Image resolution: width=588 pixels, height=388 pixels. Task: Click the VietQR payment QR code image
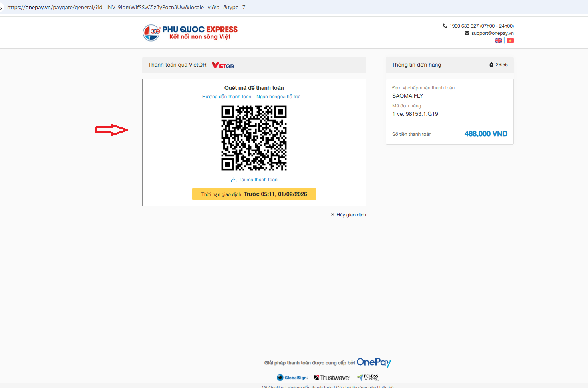pos(254,138)
